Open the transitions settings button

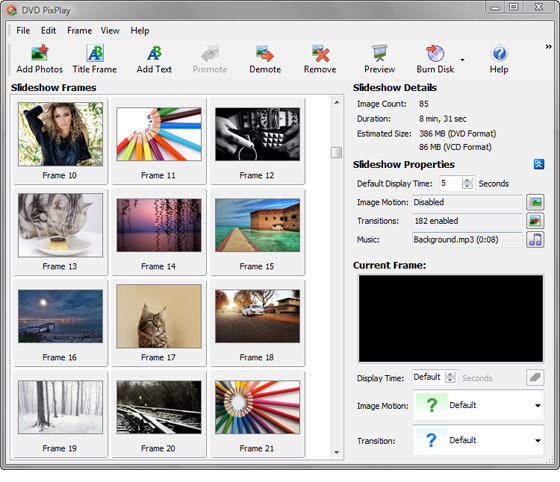tap(535, 221)
